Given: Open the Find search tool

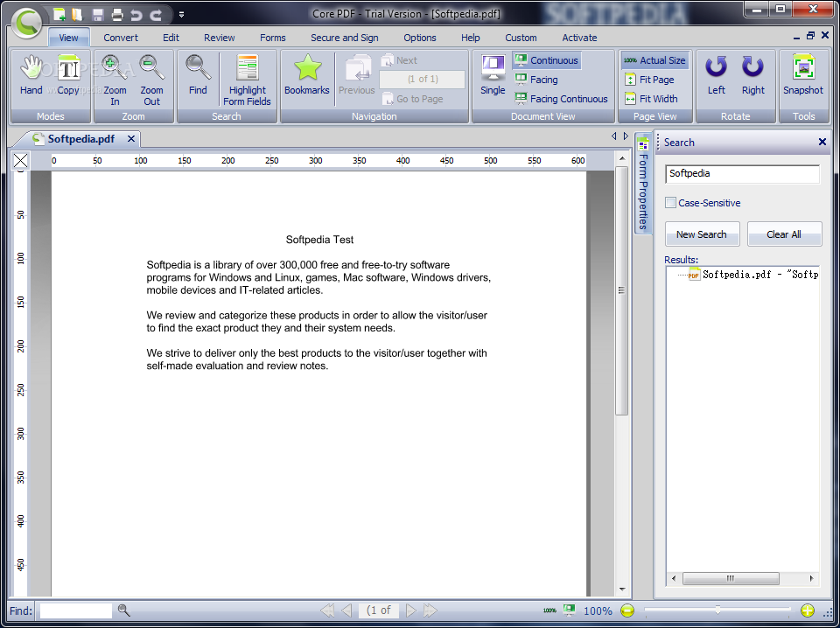Looking at the screenshot, I should coord(198,75).
